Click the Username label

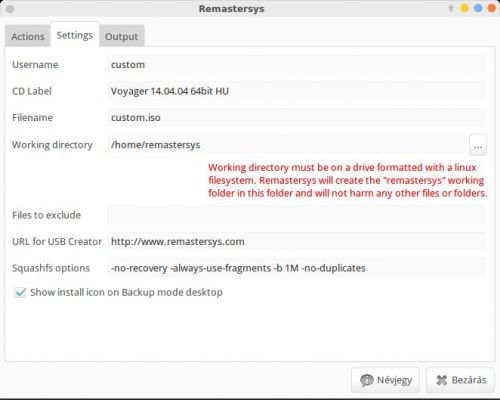(x=35, y=65)
